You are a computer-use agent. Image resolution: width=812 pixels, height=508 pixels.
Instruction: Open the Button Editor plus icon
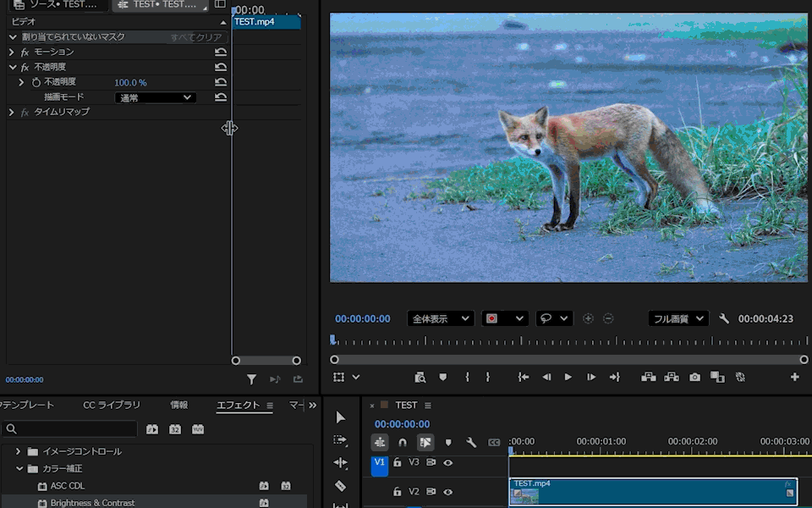tap(794, 377)
